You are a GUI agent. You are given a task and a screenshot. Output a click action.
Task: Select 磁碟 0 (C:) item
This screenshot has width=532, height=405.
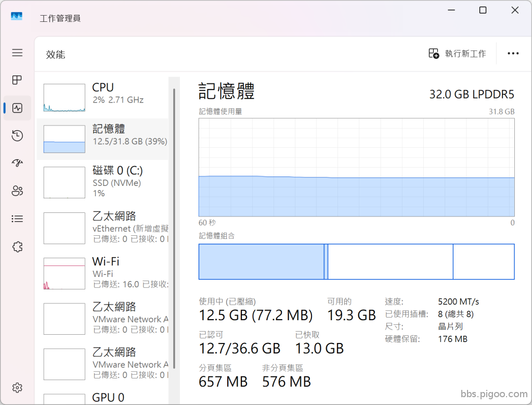102,182
